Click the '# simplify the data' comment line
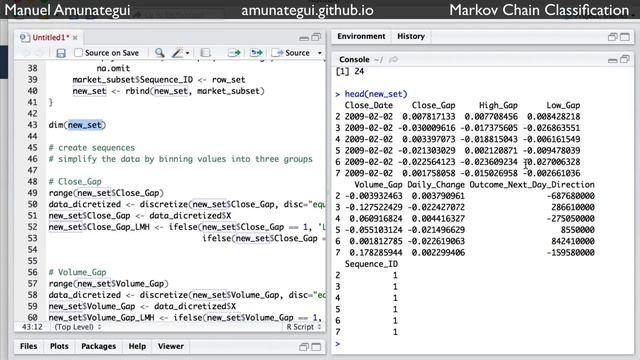640x360 pixels. pos(180,159)
